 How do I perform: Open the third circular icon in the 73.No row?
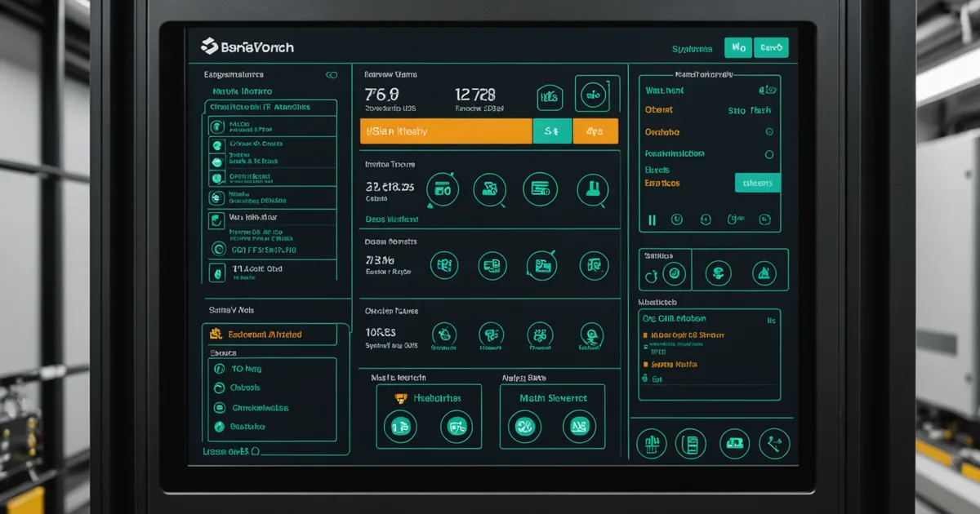point(541,265)
